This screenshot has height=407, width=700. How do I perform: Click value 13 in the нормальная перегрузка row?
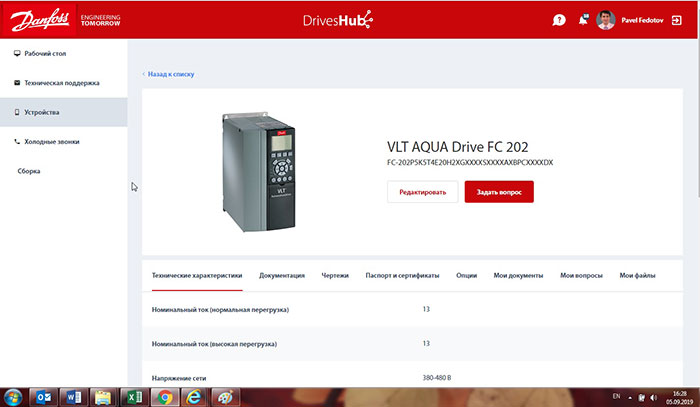[x=426, y=309]
